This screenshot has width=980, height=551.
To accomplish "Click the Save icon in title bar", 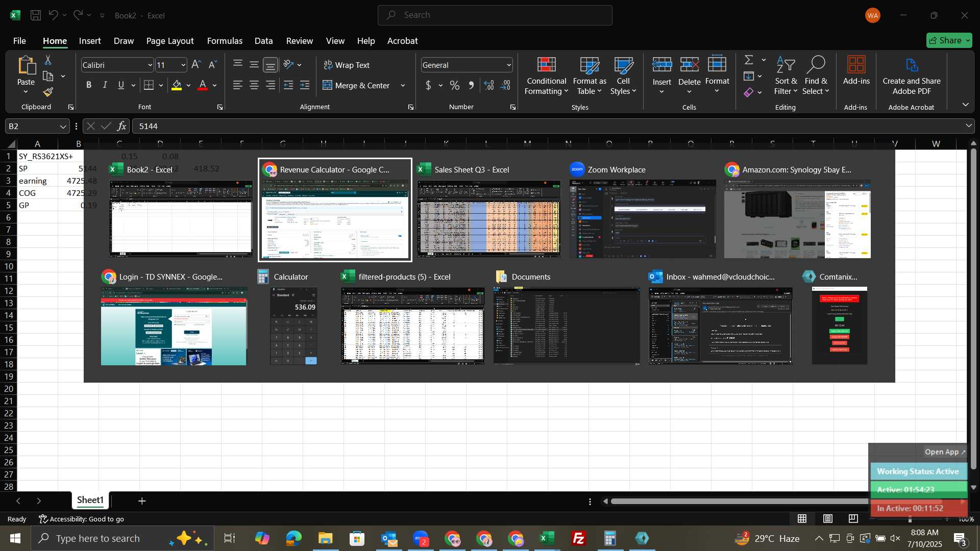I will (36, 15).
